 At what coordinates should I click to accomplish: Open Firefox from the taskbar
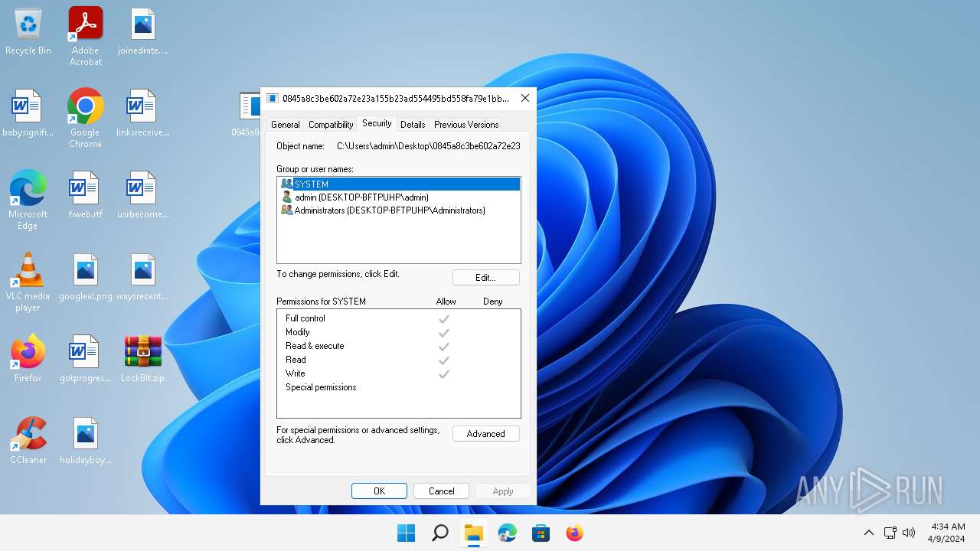[x=575, y=533]
